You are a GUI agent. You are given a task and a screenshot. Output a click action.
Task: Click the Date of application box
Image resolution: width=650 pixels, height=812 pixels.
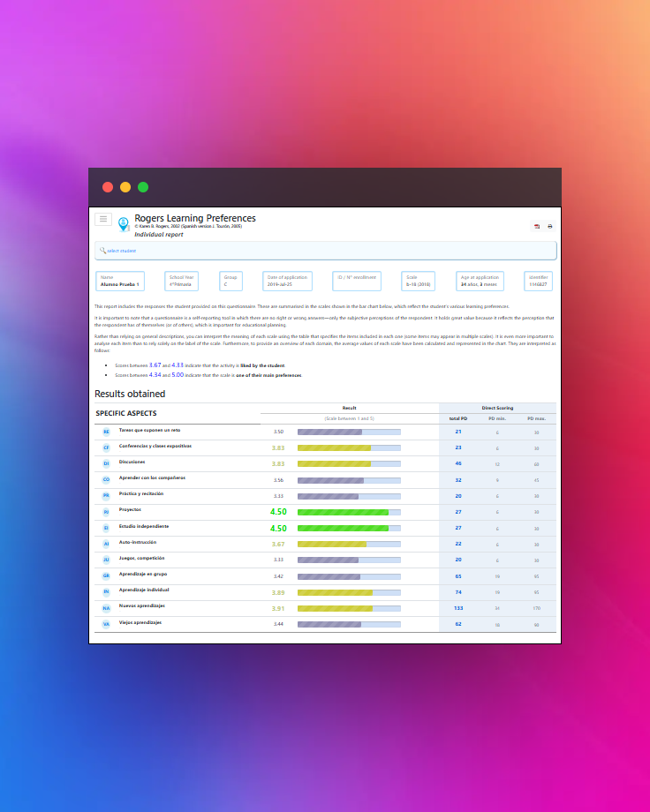point(287,282)
